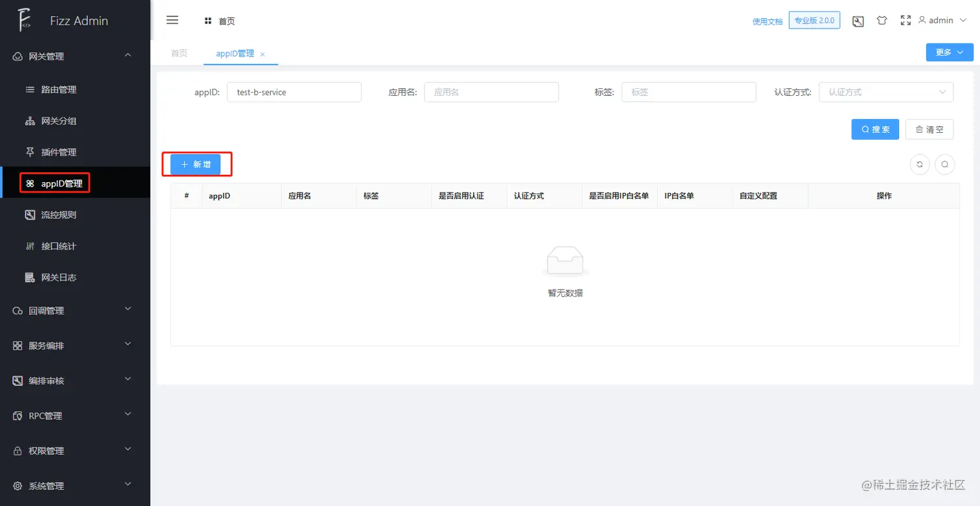Toggle the table search icon

click(944, 164)
